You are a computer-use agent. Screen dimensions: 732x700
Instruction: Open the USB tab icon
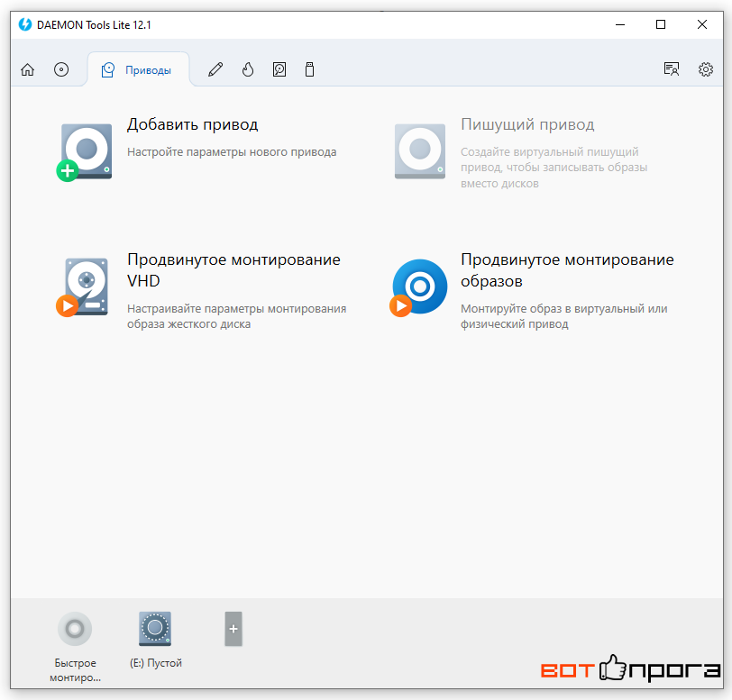click(x=309, y=69)
